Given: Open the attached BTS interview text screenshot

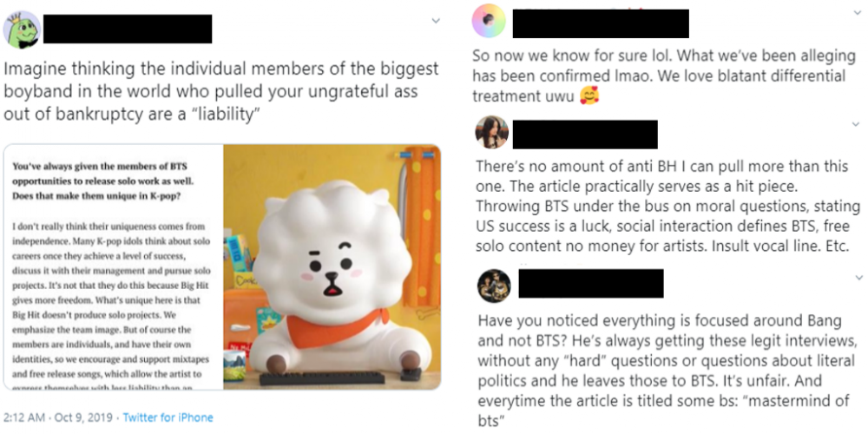Looking at the screenshot, I should pyautogui.click(x=114, y=266).
